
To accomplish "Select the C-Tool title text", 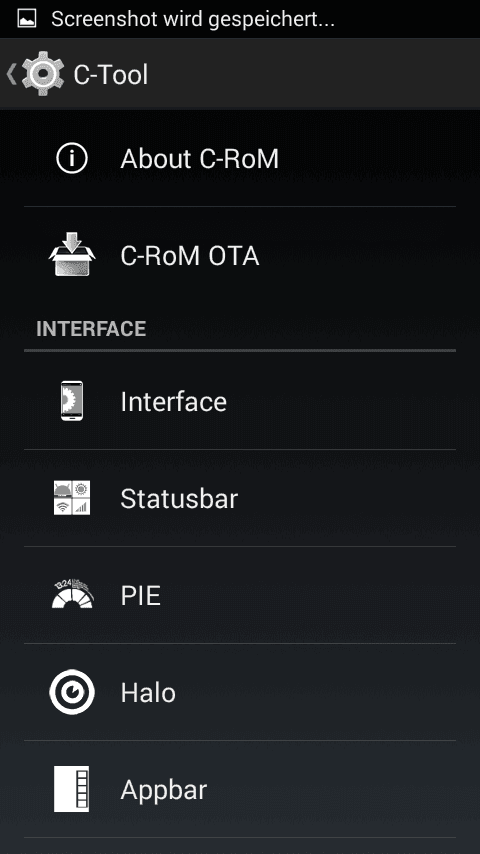I will pyautogui.click(x=111, y=75).
